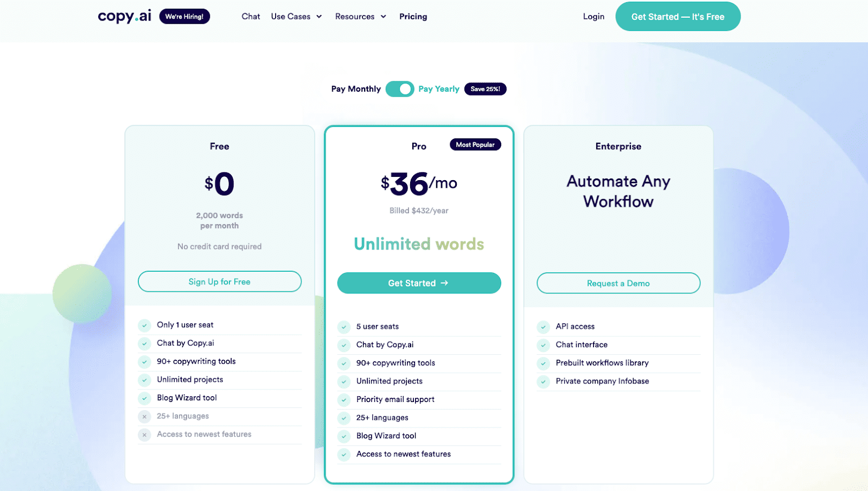
Task: Go to the Pricing page
Action: (413, 16)
